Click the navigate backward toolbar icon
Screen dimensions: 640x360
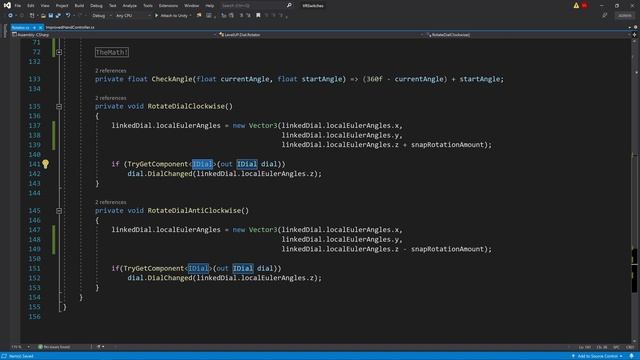tap(10, 16)
